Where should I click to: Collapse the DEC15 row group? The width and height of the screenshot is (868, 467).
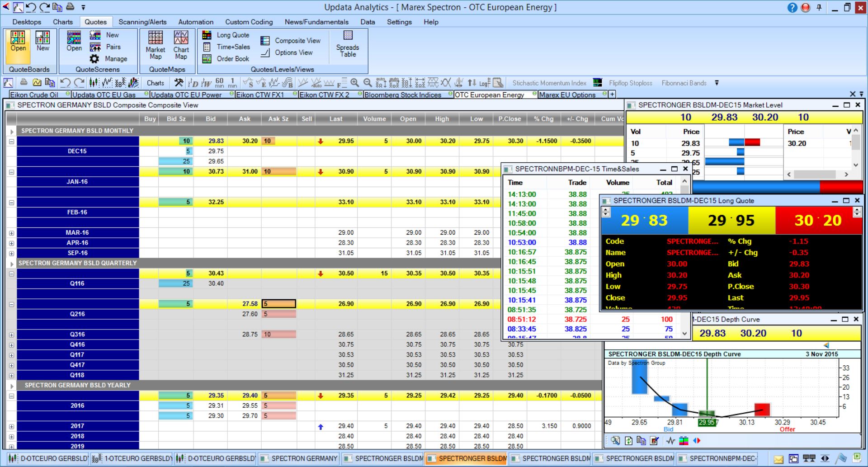(x=12, y=142)
